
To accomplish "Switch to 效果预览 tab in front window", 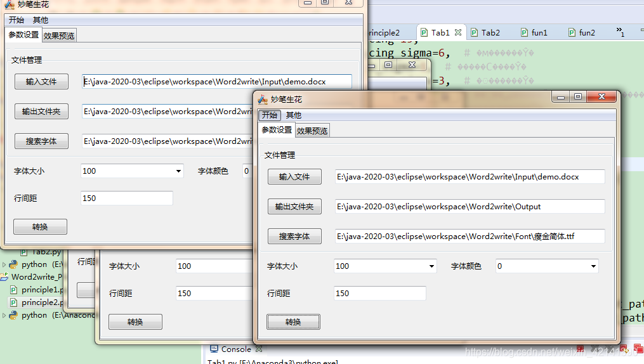I will [312, 131].
